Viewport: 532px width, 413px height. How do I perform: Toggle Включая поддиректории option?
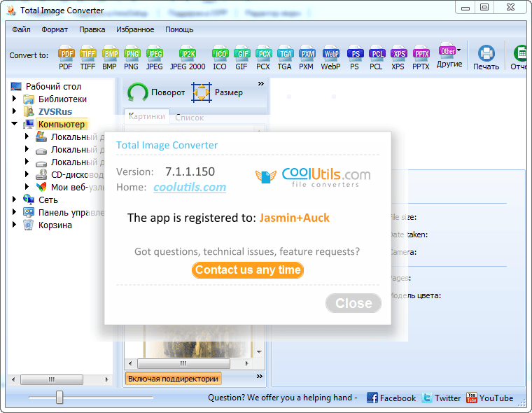click(174, 379)
